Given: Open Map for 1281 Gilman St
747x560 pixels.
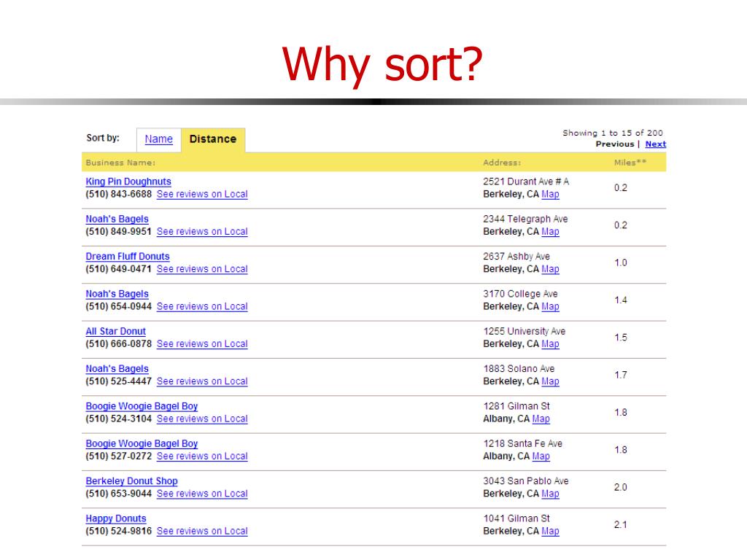Looking at the screenshot, I should click(x=541, y=419).
